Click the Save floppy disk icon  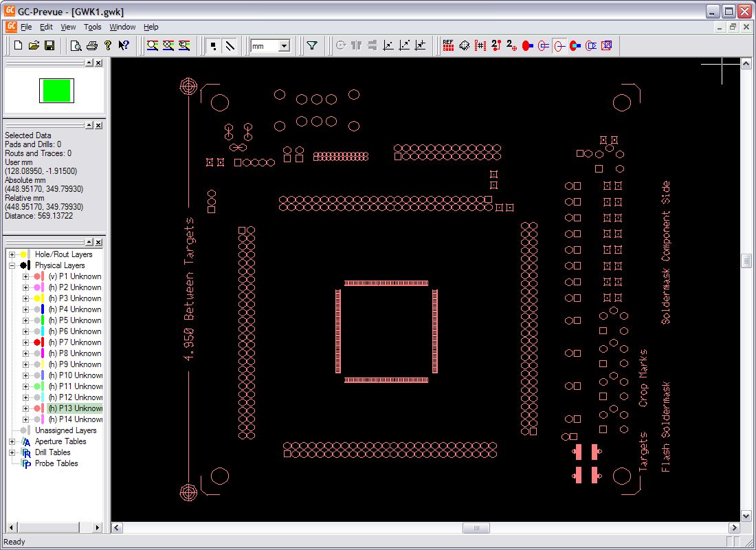pyautogui.click(x=49, y=45)
